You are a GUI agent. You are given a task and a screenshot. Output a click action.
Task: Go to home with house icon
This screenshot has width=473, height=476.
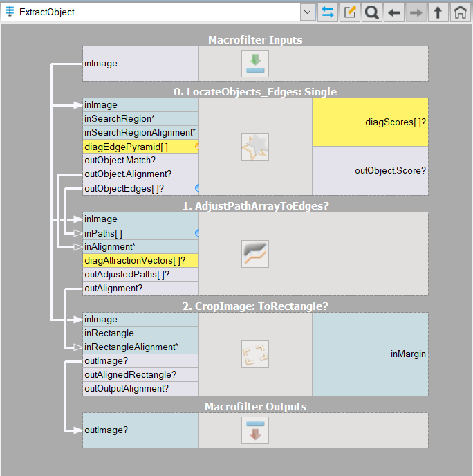pyautogui.click(x=459, y=12)
